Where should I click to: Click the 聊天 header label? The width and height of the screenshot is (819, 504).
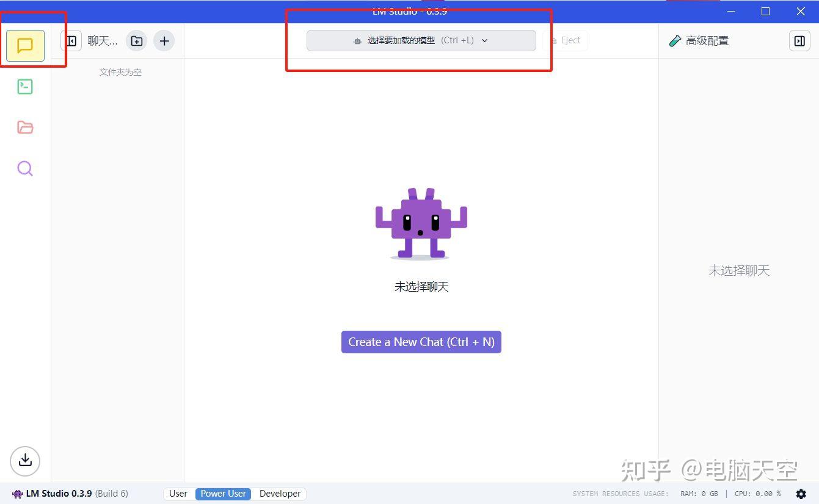click(x=103, y=41)
